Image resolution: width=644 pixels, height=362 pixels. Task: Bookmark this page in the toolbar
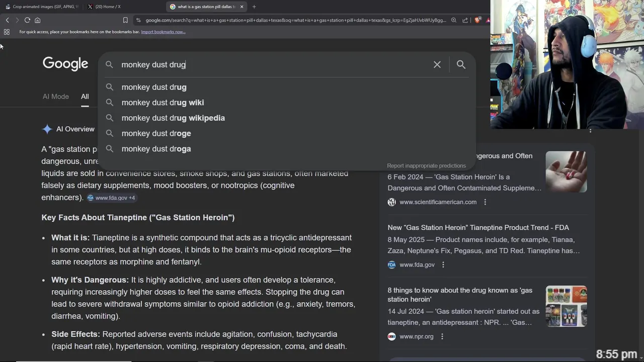[x=125, y=20]
